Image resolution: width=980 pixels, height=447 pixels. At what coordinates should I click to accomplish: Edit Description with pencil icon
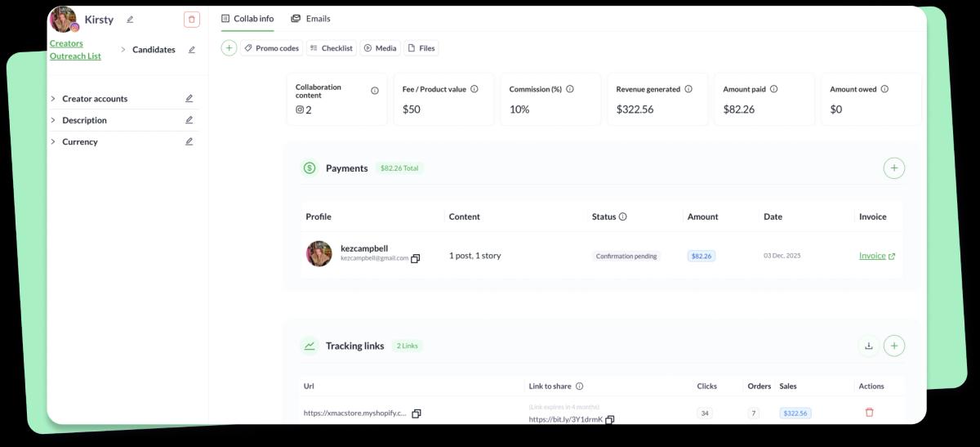(189, 120)
